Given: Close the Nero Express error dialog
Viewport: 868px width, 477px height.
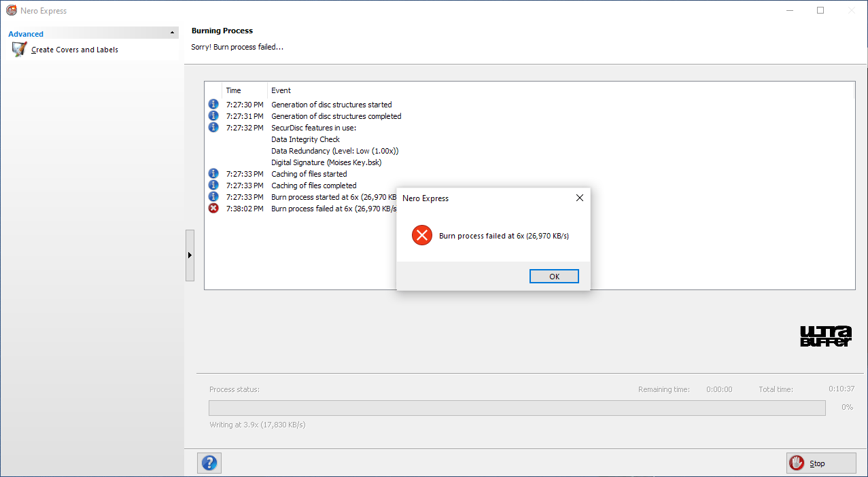Looking at the screenshot, I should tap(579, 198).
